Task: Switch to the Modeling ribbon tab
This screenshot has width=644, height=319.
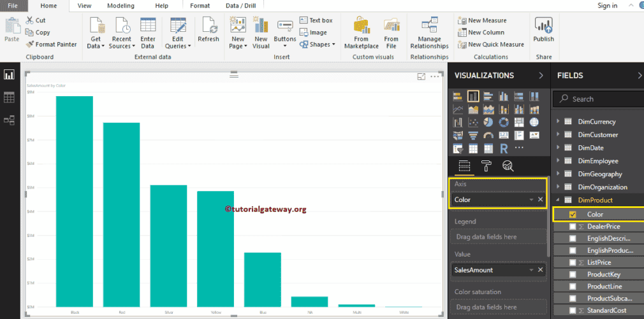Action: (120, 6)
